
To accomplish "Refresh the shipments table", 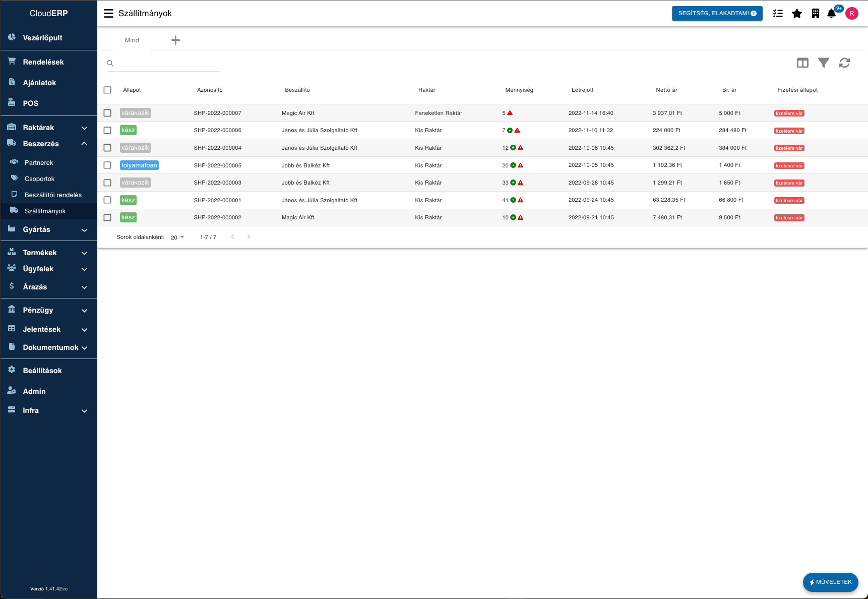I will [844, 63].
